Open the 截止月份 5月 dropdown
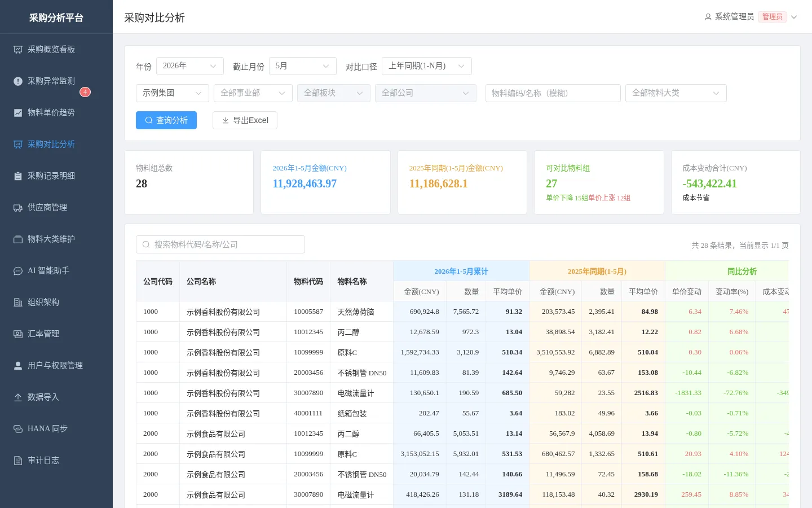Image resolution: width=812 pixels, height=508 pixels. [x=303, y=66]
